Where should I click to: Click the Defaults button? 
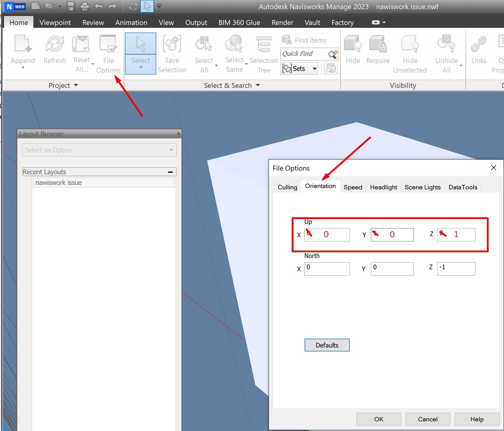pyautogui.click(x=327, y=345)
